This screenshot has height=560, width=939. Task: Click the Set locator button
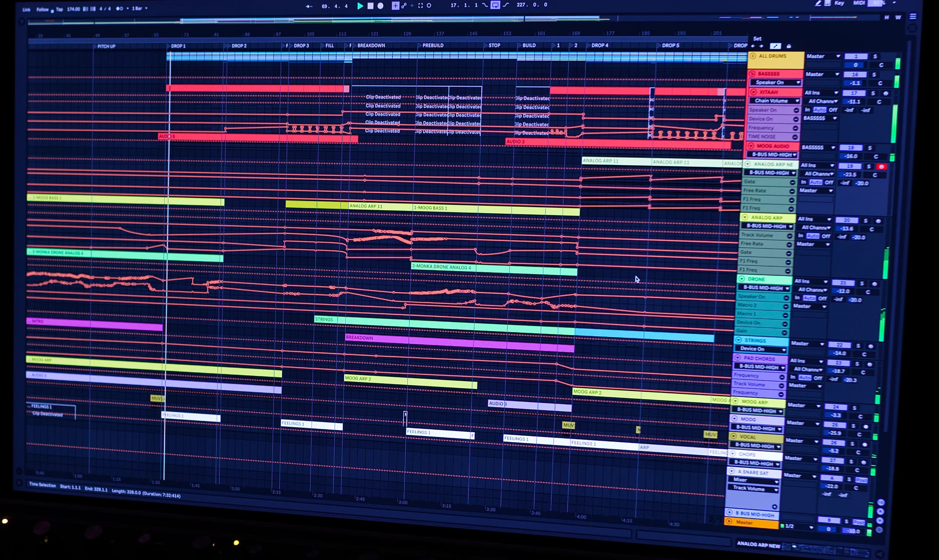(x=757, y=38)
